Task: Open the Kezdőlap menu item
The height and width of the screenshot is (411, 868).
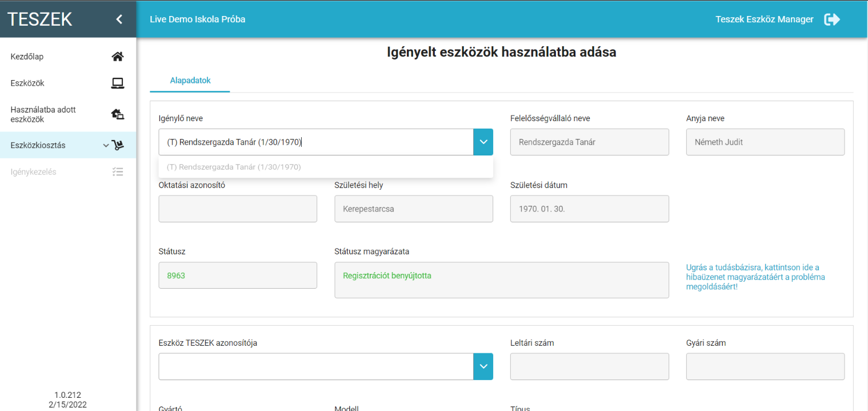Action: click(68, 57)
